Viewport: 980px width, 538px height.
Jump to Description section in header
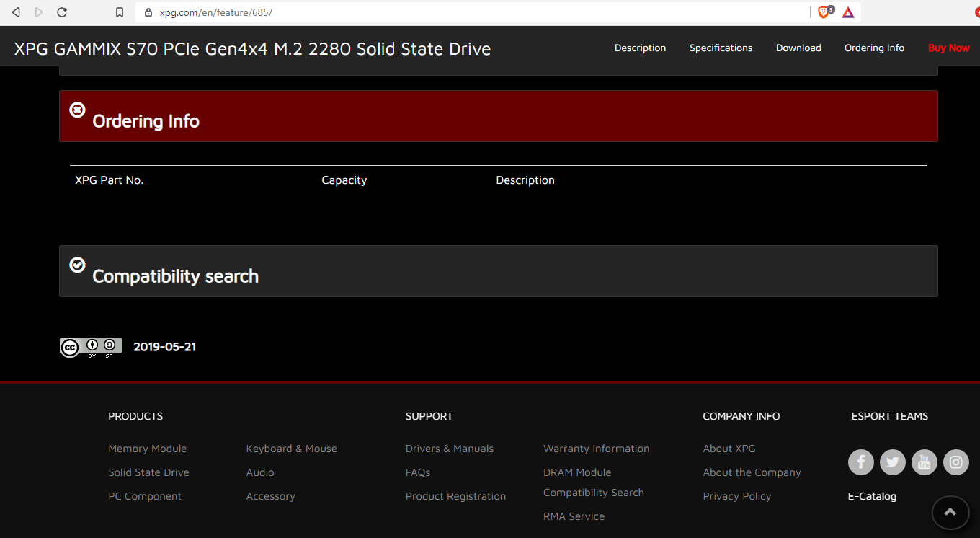pyautogui.click(x=640, y=48)
